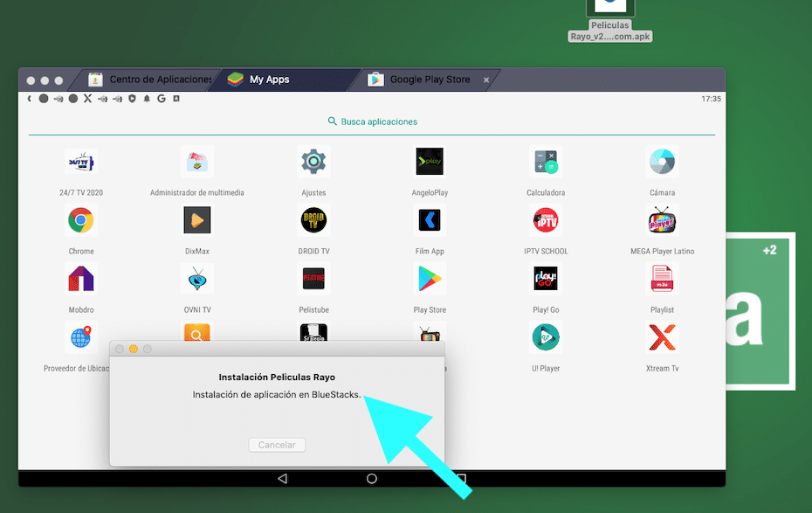Click the Busca aplicaciones search field
Screen dimensions: 812x513
click(372, 121)
